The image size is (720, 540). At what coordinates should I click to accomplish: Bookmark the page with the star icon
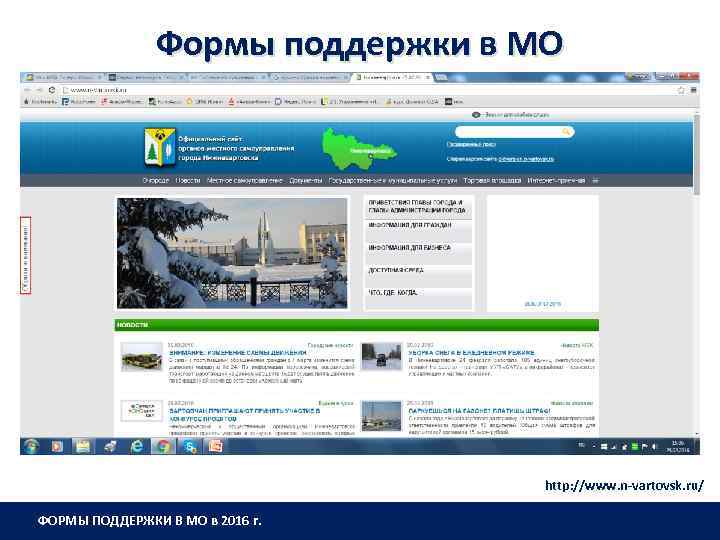(x=681, y=90)
